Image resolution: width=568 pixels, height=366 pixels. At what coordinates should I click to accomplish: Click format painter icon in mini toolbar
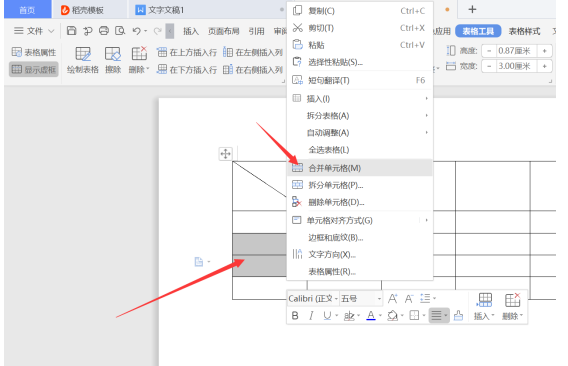click(x=459, y=316)
